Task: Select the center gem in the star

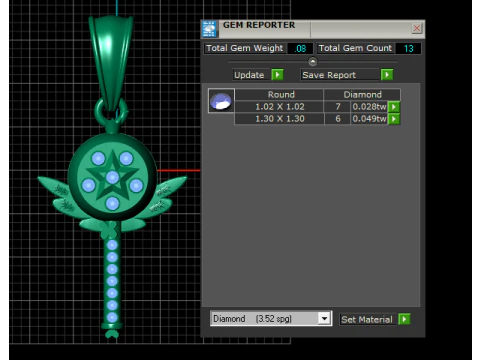Action: click(x=113, y=177)
